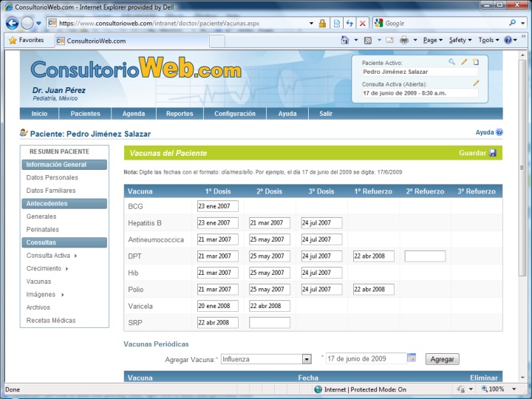Screen dimensions: 532x399
Task: Open the recent pages dropdown arrow
Action: (38, 24)
